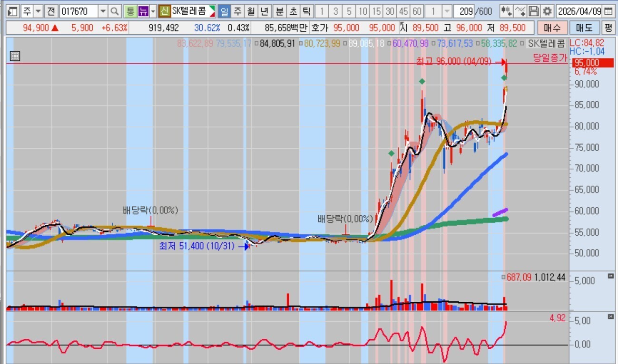Click the 매도 sell button
This screenshot has height=364, width=618.
tap(584, 28)
